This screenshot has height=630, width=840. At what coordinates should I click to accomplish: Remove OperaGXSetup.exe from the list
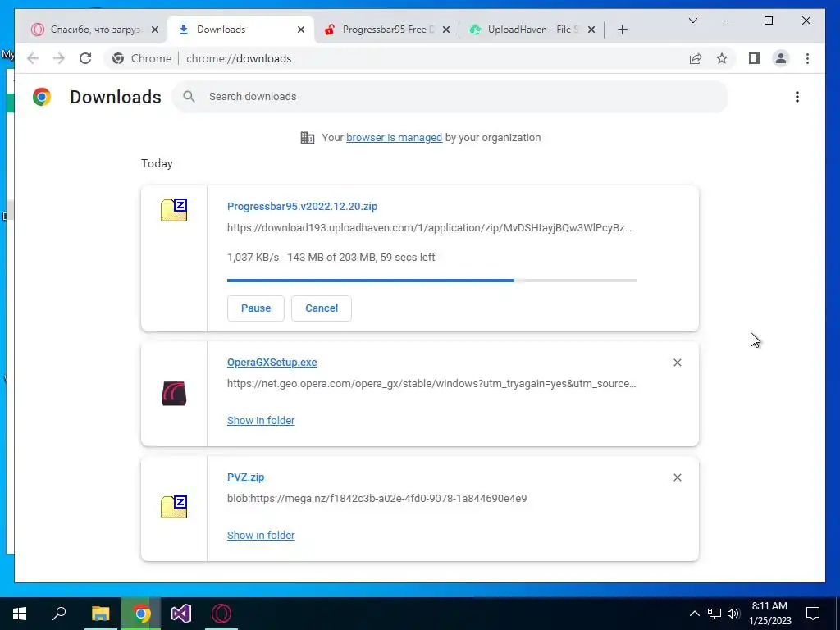click(677, 363)
